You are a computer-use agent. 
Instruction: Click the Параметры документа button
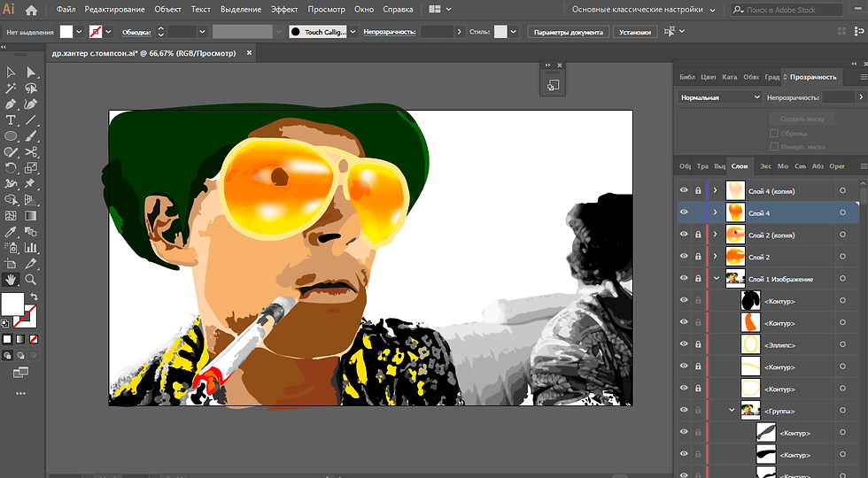pos(568,32)
